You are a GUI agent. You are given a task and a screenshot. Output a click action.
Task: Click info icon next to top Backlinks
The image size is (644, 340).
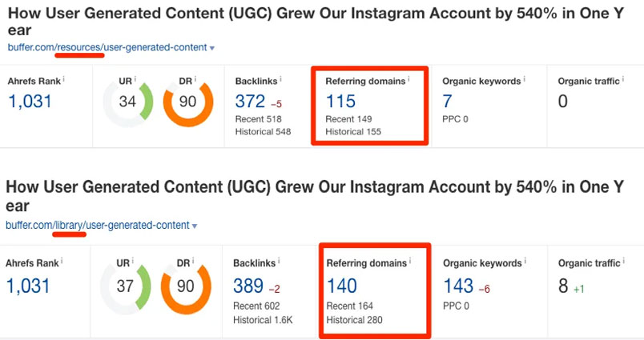point(280,78)
